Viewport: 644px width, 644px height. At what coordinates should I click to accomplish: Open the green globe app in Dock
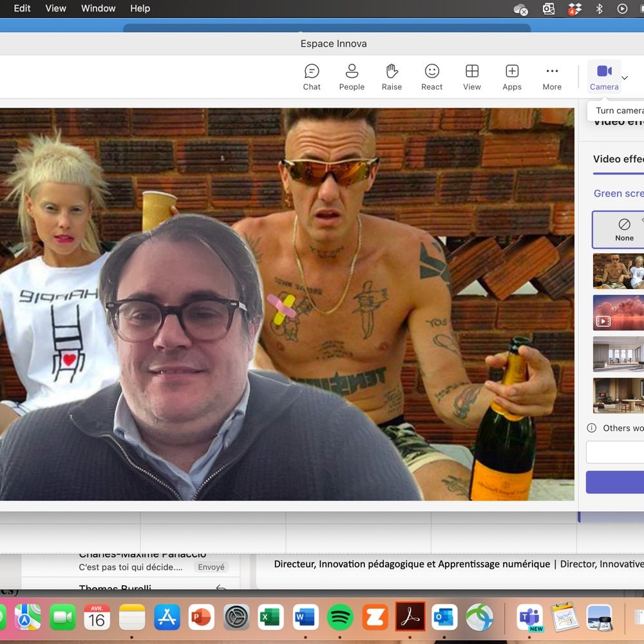tap(479, 617)
